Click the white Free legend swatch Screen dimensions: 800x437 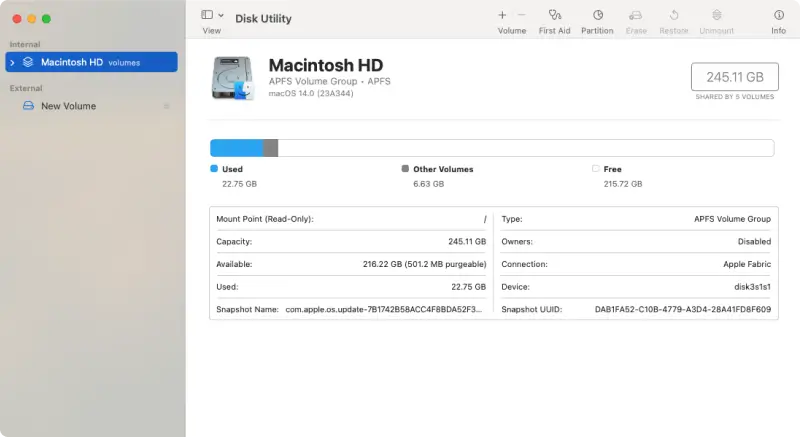point(595,168)
